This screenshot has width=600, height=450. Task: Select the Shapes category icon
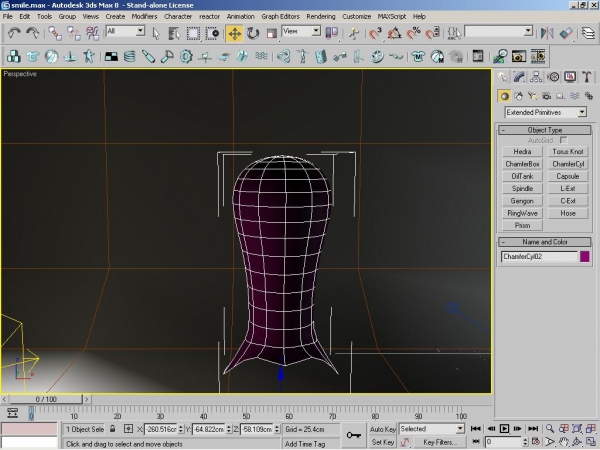coord(518,96)
